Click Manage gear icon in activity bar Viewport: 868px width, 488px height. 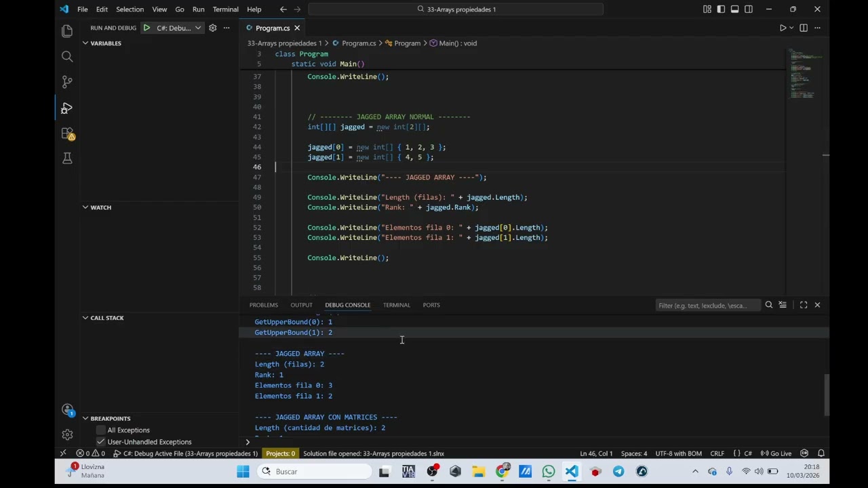pyautogui.click(x=67, y=434)
